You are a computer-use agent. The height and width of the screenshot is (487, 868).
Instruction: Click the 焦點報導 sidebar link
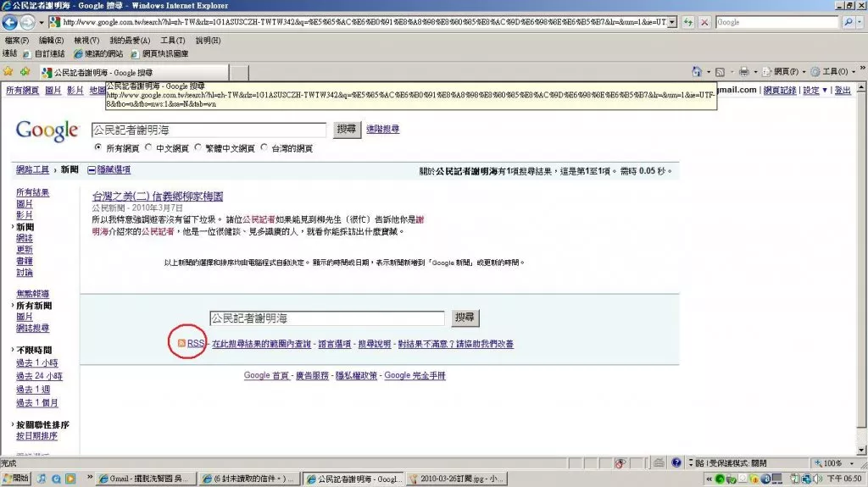tap(33, 294)
